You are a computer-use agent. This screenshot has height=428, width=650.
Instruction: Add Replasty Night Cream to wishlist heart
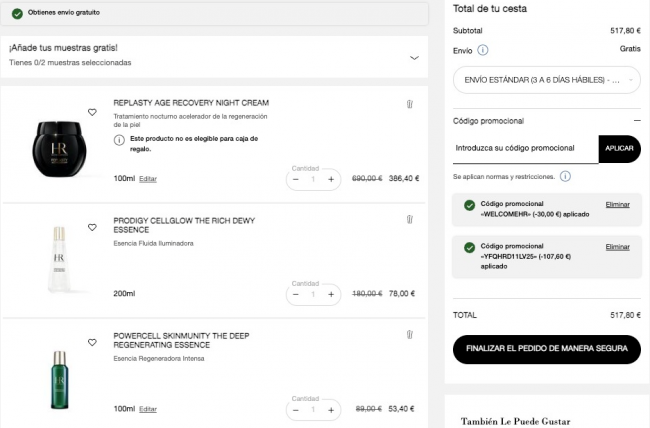click(92, 112)
